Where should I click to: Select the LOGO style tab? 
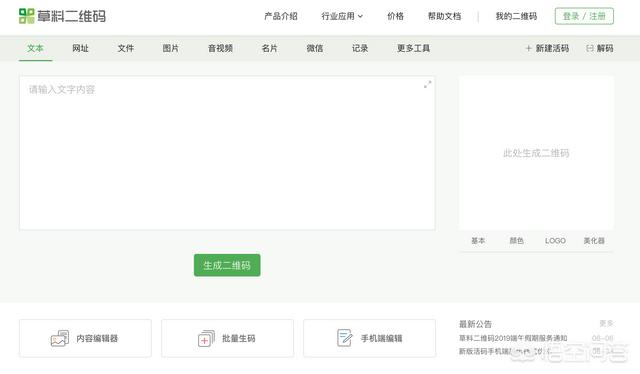(x=555, y=240)
